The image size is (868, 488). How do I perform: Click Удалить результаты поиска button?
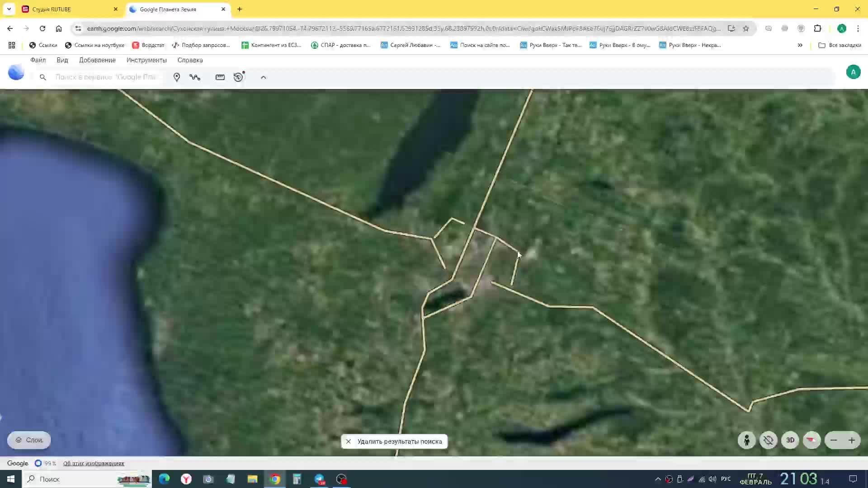394,441
